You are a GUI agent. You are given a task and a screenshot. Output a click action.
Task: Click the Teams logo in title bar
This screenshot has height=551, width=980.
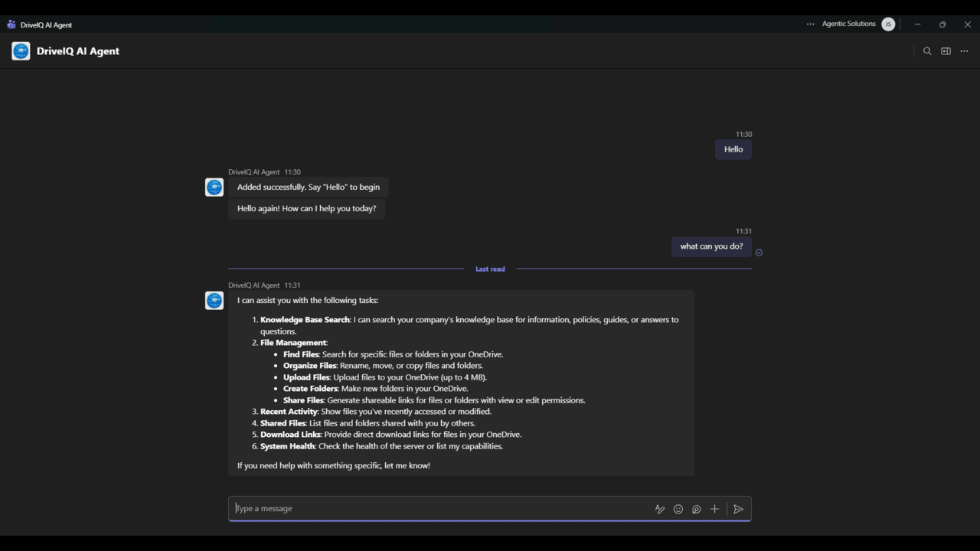click(x=11, y=24)
